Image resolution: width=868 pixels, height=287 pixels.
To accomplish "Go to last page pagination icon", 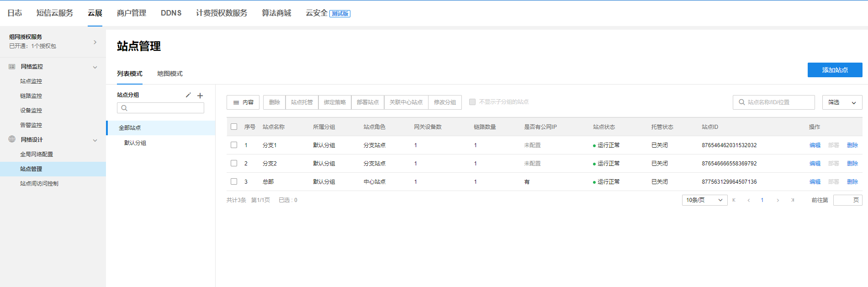I will click(x=793, y=200).
